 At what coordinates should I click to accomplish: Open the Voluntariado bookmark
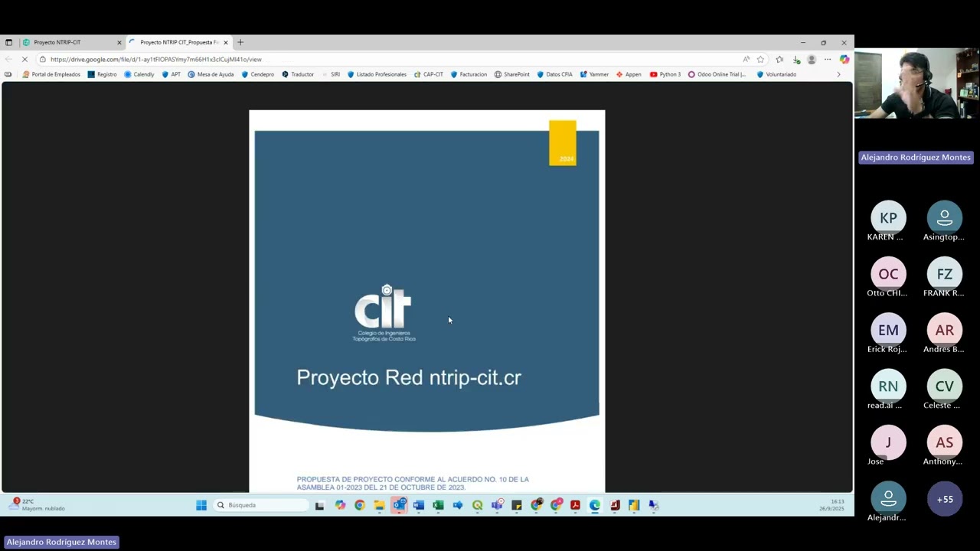pos(776,74)
